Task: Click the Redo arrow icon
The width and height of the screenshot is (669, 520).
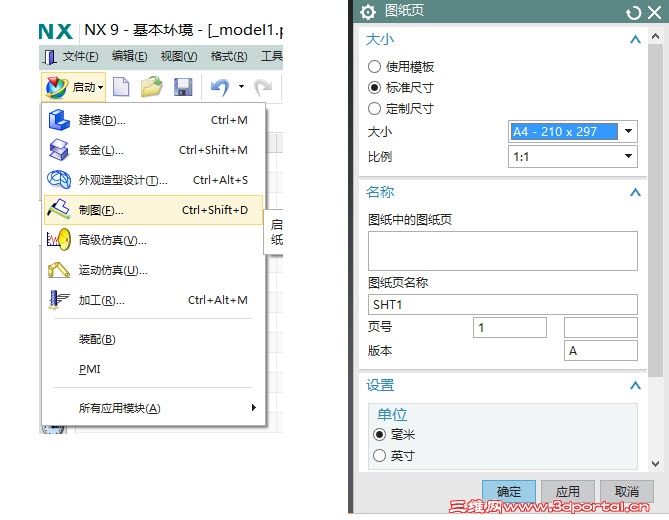Action: coord(263,87)
